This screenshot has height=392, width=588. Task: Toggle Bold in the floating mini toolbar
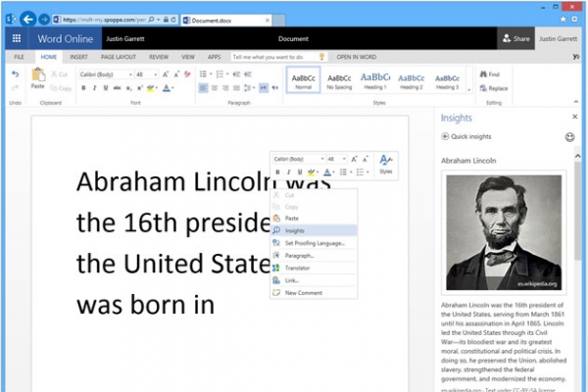pos(277,172)
